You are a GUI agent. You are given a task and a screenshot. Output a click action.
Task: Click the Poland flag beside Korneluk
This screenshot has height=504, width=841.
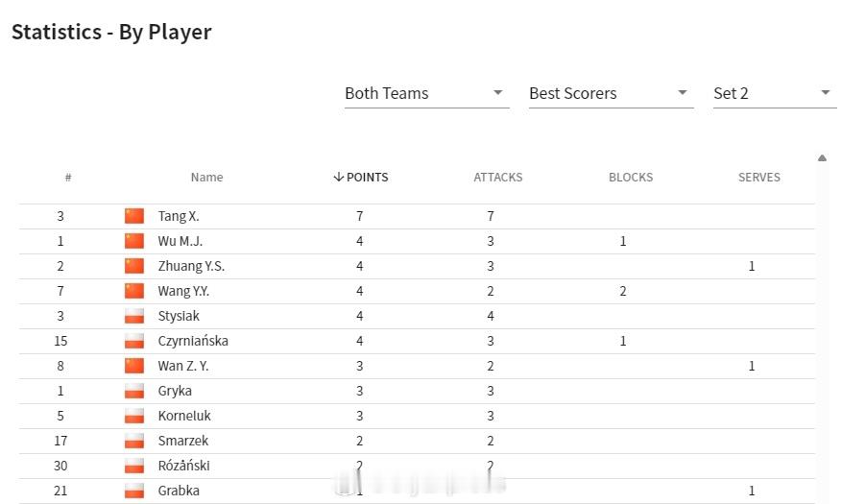click(134, 416)
